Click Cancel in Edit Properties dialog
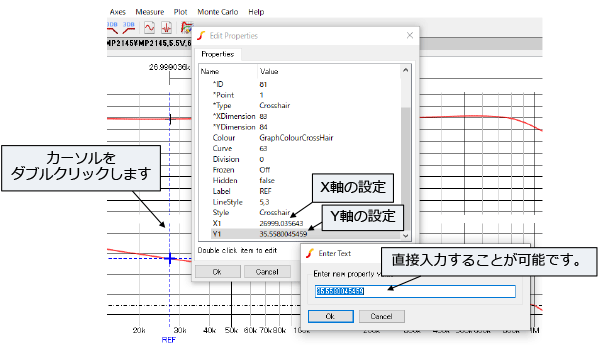Screen dimensions: 600x360 (x=267, y=272)
